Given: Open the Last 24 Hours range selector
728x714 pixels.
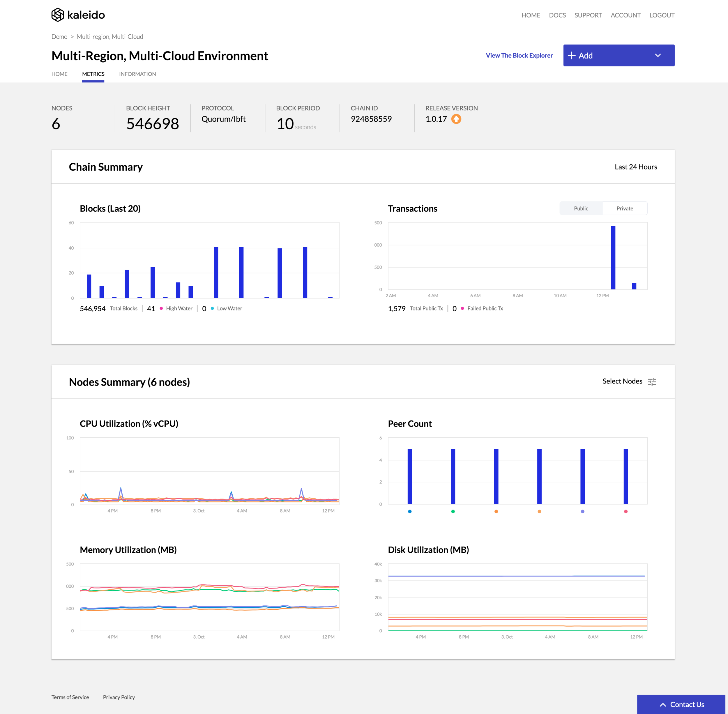Looking at the screenshot, I should click(635, 167).
